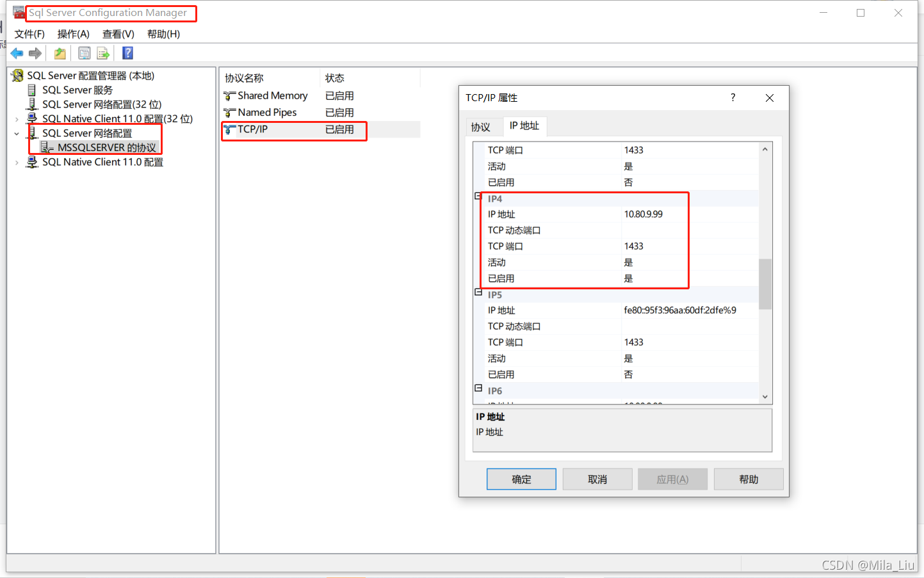The height and width of the screenshot is (578, 924).
Task: Select SQL Server 配置管理器 (本地) root node
Action: (x=90, y=76)
